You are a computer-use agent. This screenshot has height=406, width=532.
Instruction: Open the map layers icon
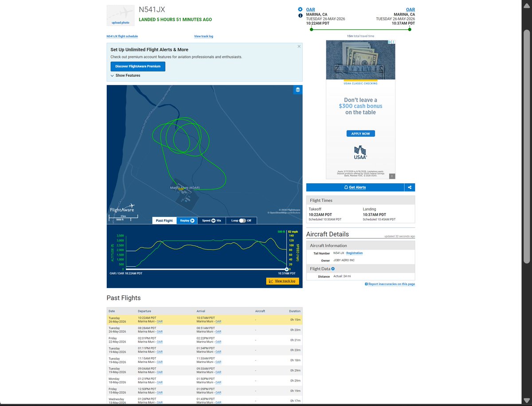(x=298, y=90)
